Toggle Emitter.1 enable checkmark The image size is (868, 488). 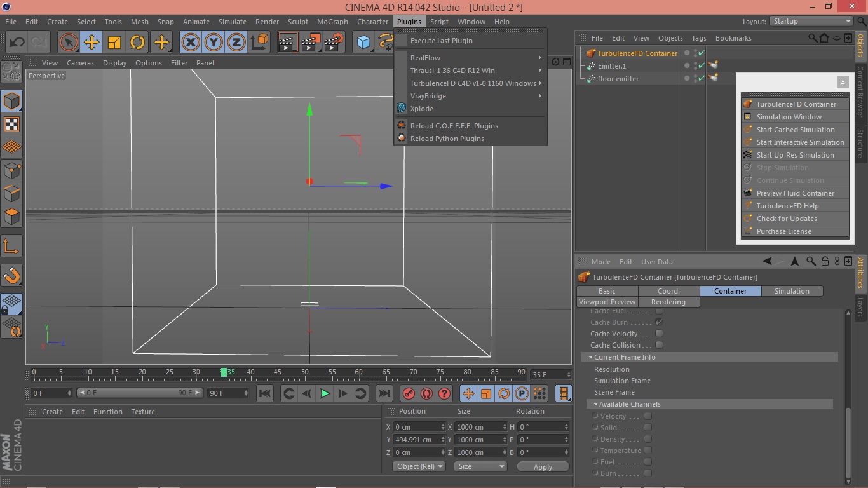[702, 66]
